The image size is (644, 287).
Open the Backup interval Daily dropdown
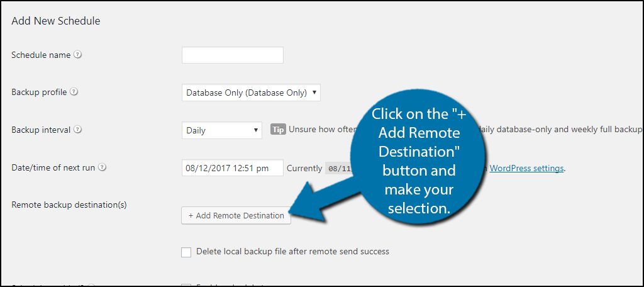click(x=222, y=130)
